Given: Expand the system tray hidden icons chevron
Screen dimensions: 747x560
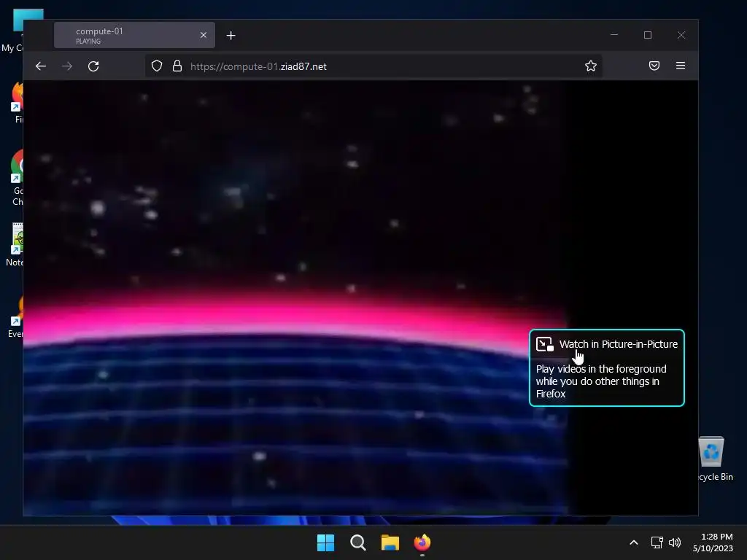Looking at the screenshot, I should (634, 542).
